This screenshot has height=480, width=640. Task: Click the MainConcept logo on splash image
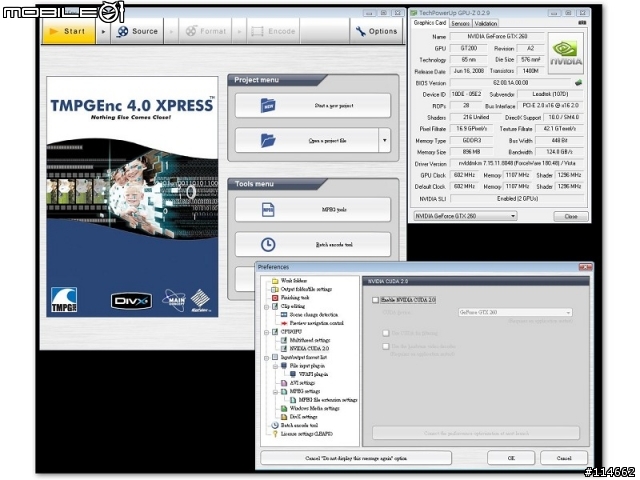point(174,300)
